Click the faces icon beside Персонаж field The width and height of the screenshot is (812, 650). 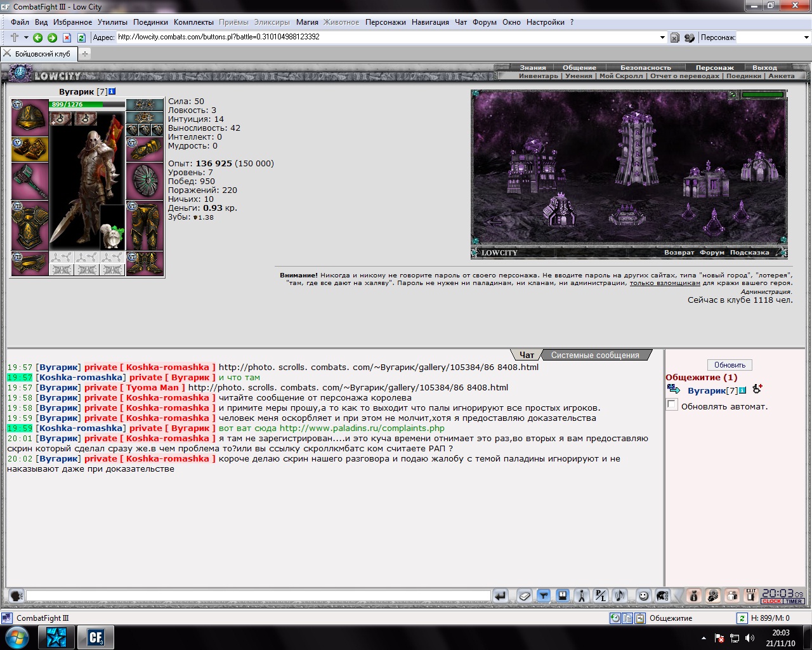click(690, 37)
